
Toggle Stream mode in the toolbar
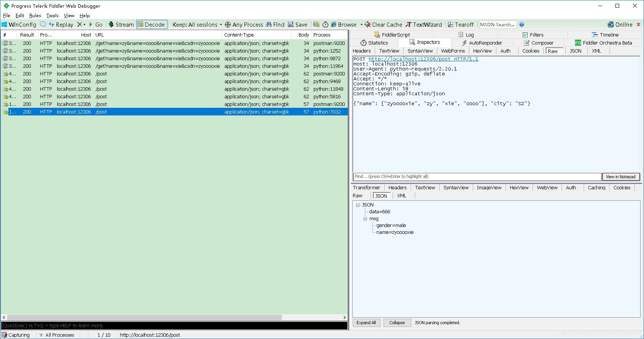click(121, 24)
